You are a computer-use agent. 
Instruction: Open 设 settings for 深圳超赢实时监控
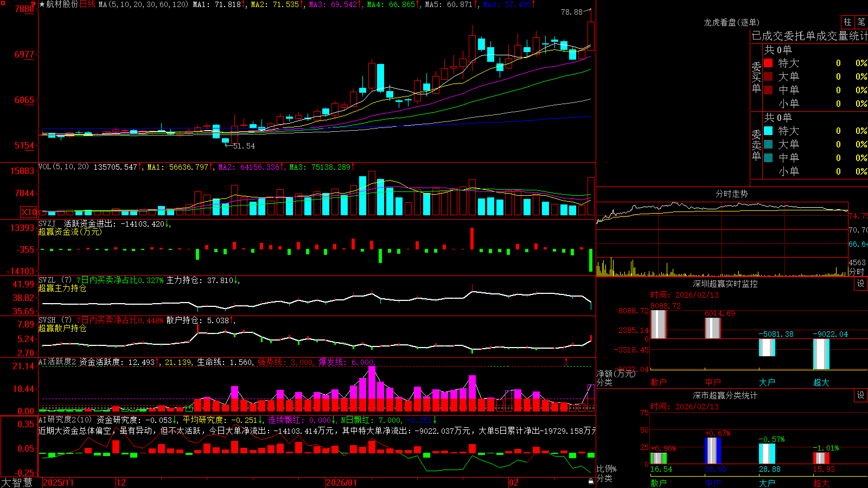861,284
